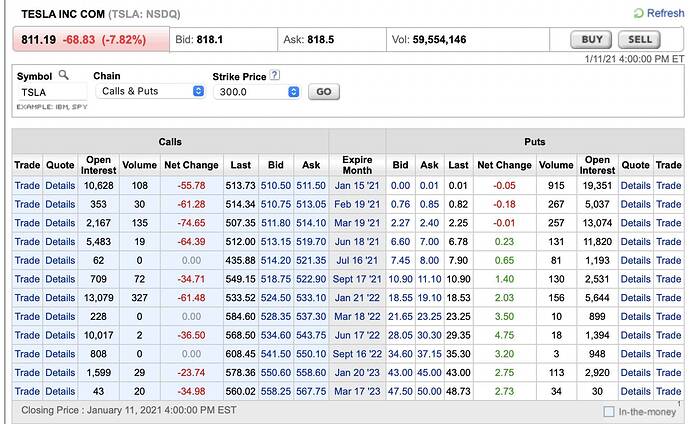The image size is (690, 424).
Task: Open puts Details for Jun 18 '21
Action: point(635,241)
